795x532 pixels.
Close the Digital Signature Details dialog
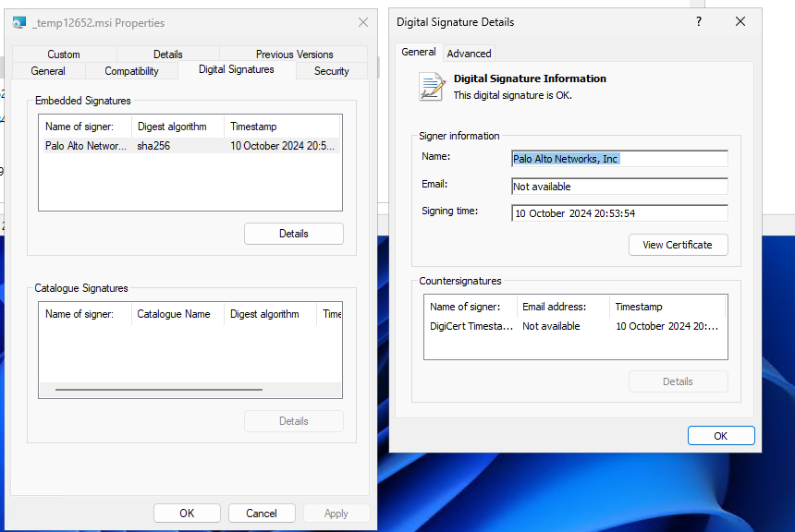[740, 21]
